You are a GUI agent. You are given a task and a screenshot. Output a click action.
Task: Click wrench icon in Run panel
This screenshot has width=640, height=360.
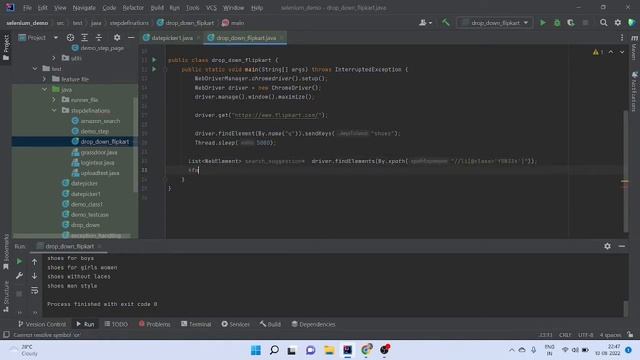tap(19, 276)
